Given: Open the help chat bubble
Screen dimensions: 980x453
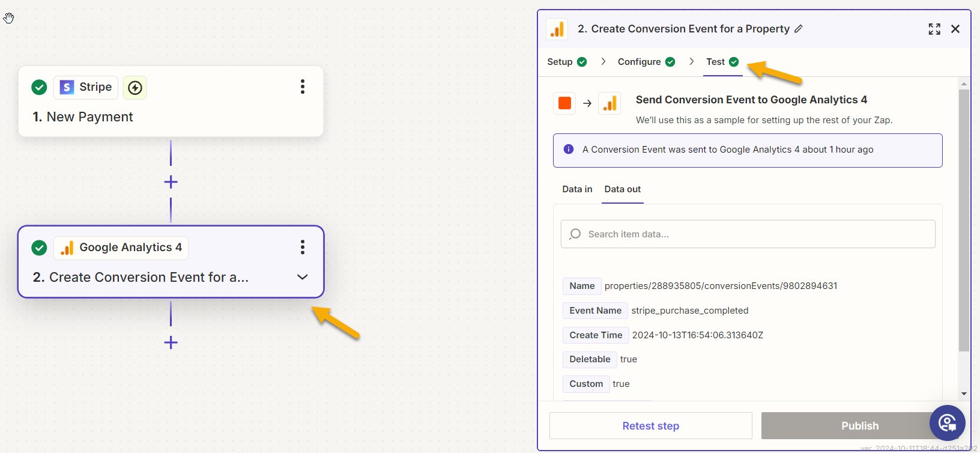Looking at the screenshot, I should pos(948,423).
